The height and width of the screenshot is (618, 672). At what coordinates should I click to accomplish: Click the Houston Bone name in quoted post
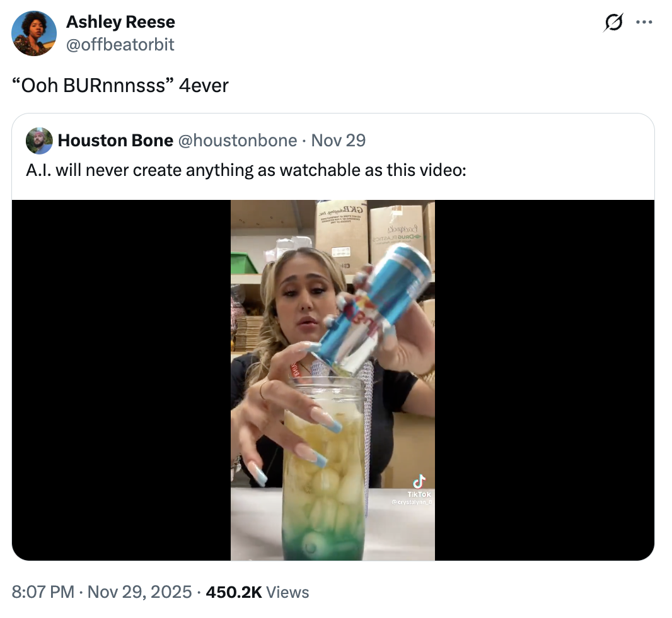(115, 140)
